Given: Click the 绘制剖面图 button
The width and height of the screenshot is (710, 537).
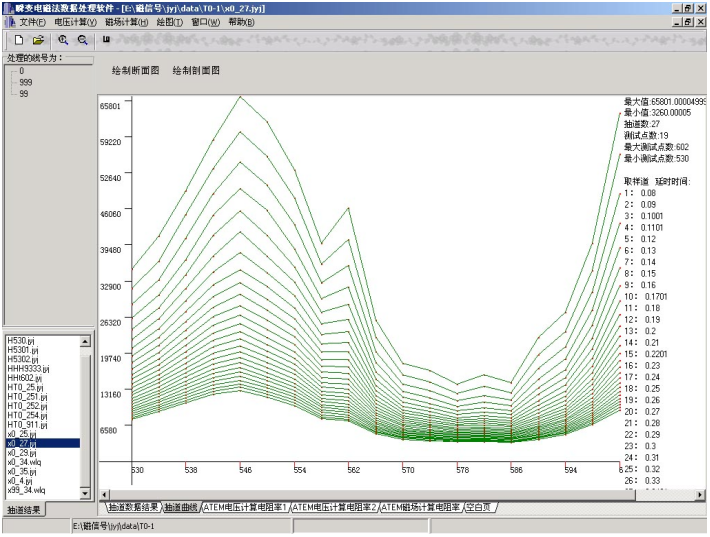Looking at the screenshot, I should tap(196, 71).
